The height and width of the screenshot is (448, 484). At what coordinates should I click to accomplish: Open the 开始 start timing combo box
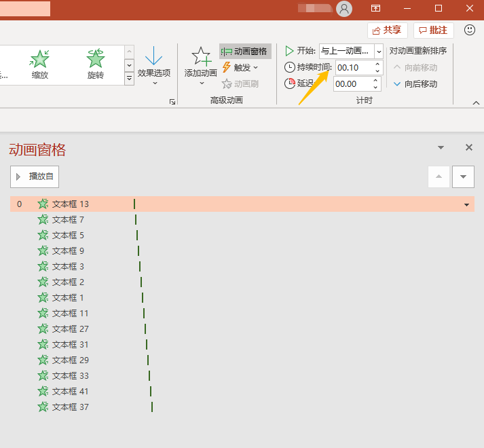click(x=351, y=51)
